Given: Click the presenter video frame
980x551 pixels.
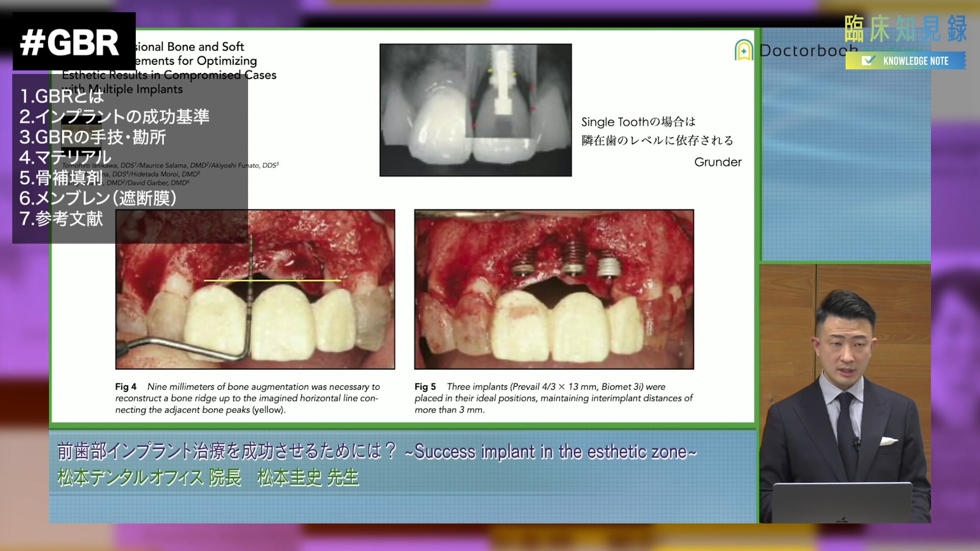Looking at the screenshot, I should coord(845,393).
